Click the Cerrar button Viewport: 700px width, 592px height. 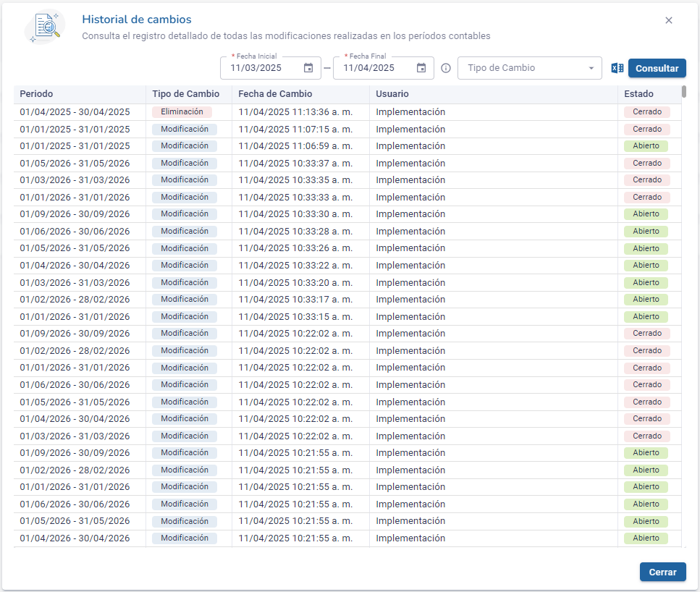pos(662,572)
